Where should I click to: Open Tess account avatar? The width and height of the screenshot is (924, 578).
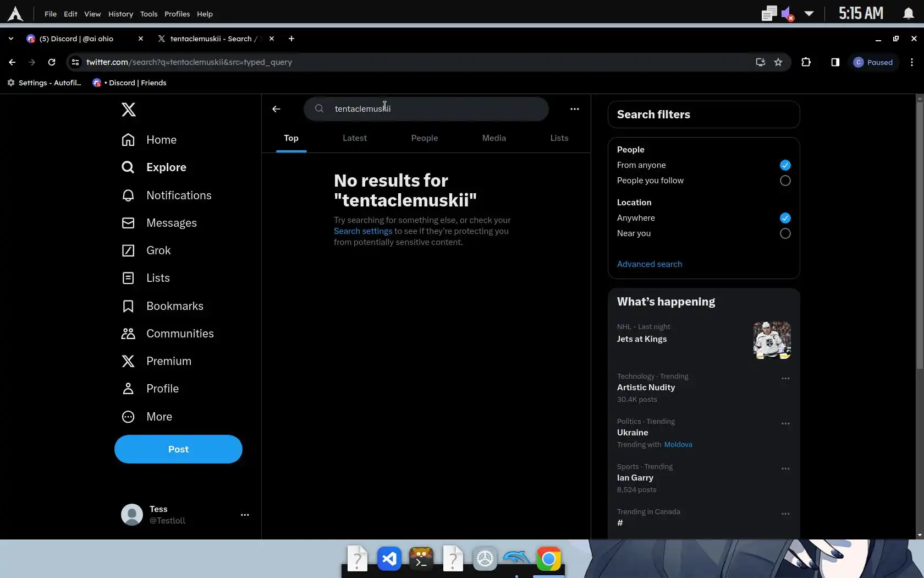[x=132, y=515]
